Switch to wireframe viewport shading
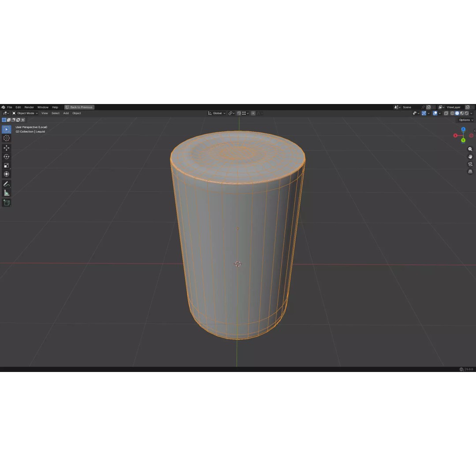Screen dimensions: 476x476 452,113
